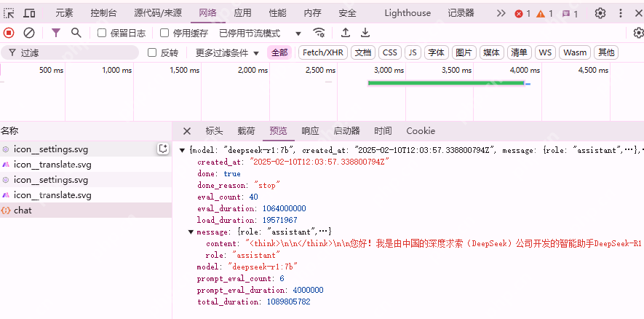Viewport: 644px width, 319px height.
Task: Open the 内存 panel tab
Action: pos(313,13)
